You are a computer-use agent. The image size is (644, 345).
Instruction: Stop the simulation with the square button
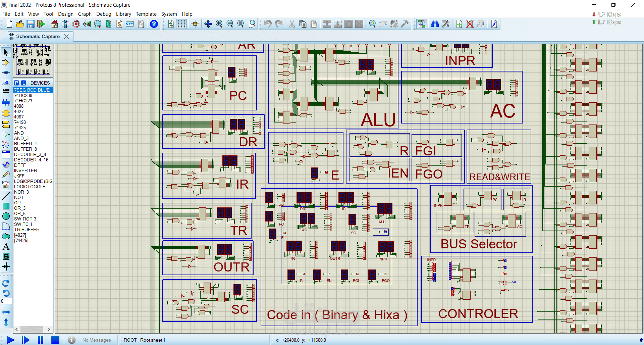coord(55,340)
